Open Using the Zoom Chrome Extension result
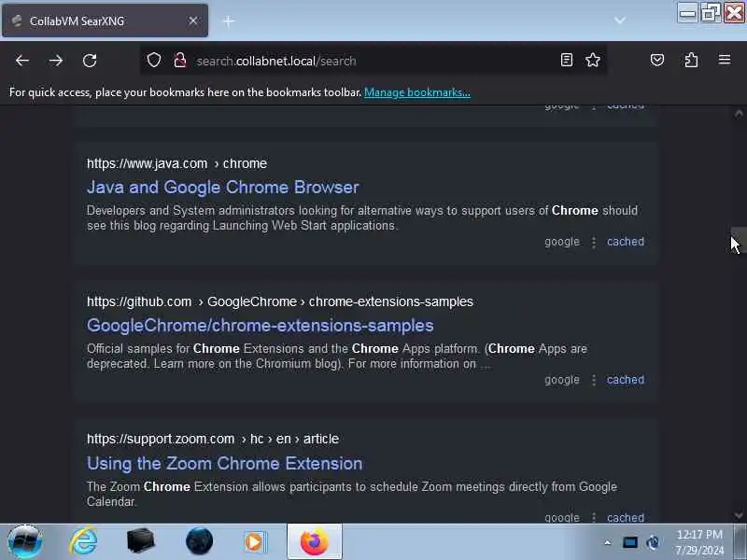 click(x=224, y=463)
